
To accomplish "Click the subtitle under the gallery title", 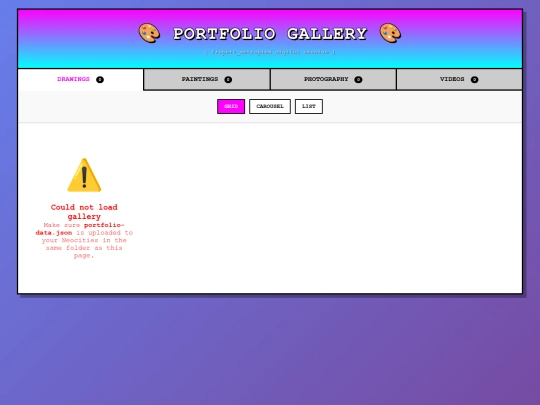I will 270,52.
